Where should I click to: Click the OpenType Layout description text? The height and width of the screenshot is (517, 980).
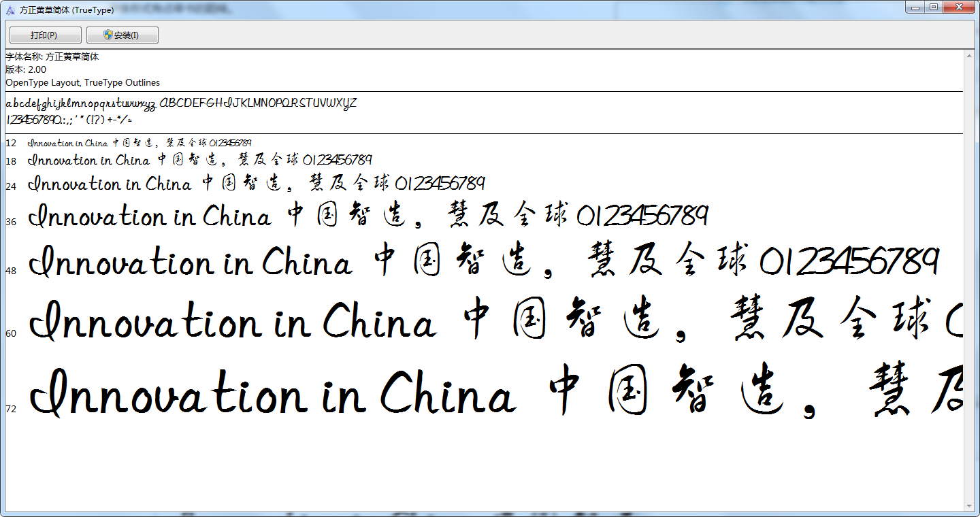pyautogui.click(x=82, y=82)
